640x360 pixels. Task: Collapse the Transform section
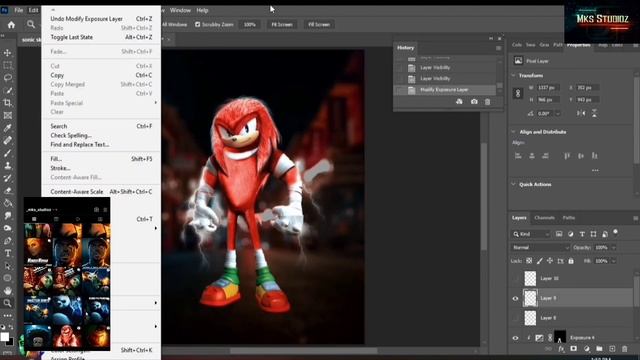513,76
